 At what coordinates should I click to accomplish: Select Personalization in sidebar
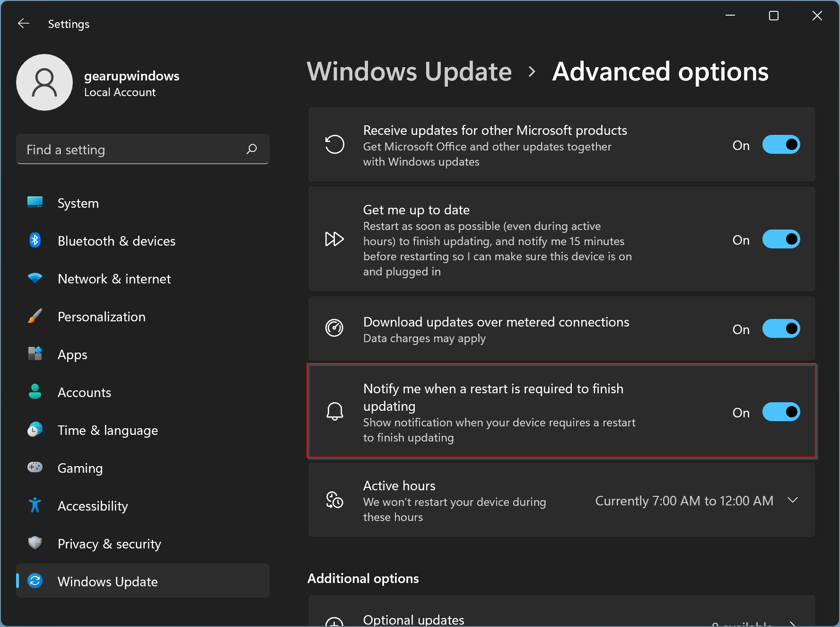tap(143, 317)
